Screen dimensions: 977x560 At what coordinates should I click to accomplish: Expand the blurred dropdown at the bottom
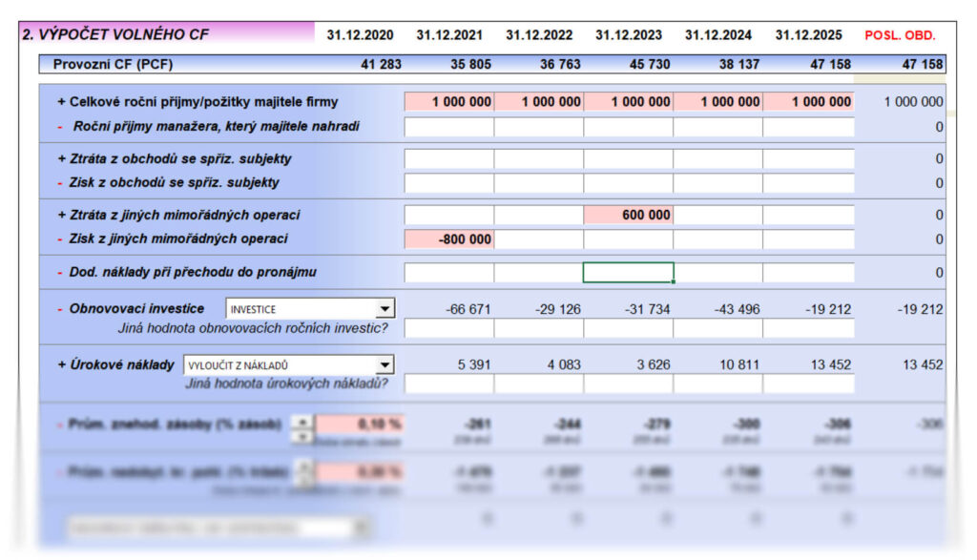tap(360, 527)
